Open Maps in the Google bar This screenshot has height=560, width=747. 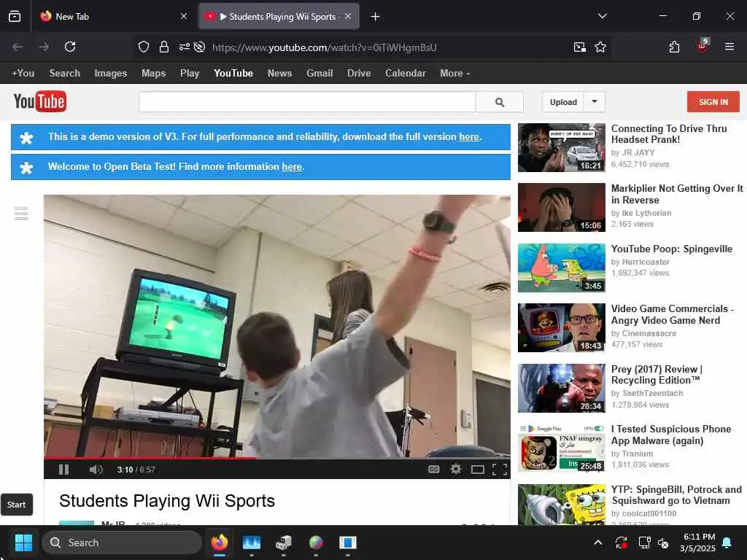[x=153, y=74]
